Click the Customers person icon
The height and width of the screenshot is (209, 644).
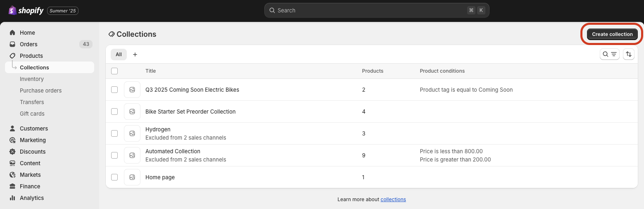[12, 128]
